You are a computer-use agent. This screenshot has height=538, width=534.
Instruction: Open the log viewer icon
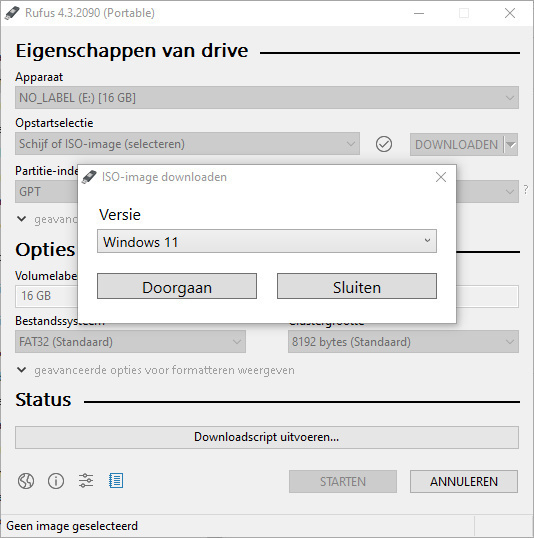pyautogui.click(x=116, y=481)
